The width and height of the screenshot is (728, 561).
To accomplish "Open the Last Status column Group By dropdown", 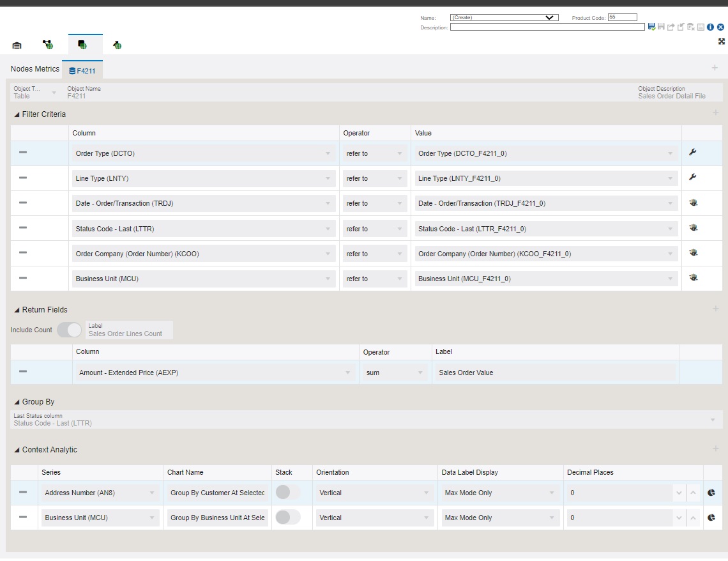I will tap(713, 420).
